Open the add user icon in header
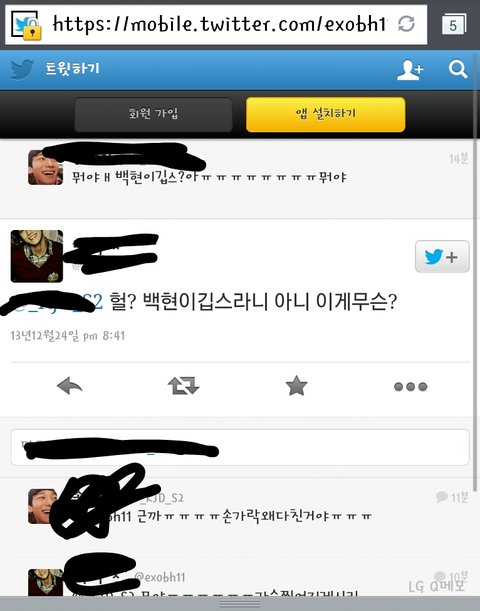The height and width of the screenshot is (611, 480). pos(410,70)
